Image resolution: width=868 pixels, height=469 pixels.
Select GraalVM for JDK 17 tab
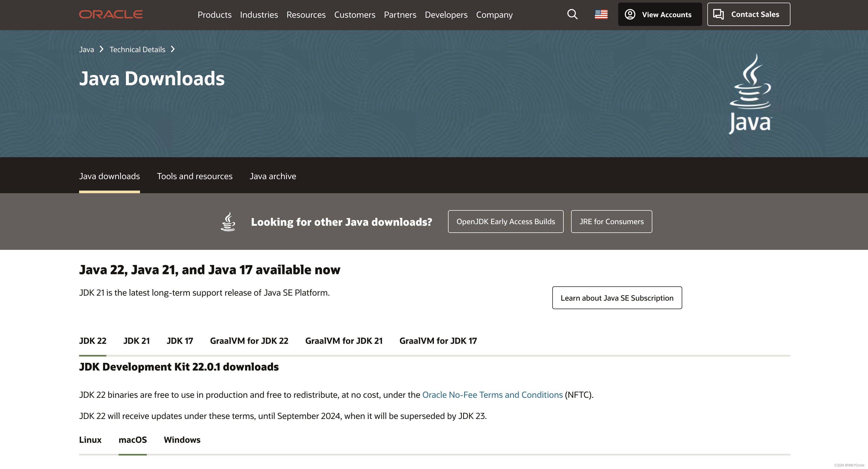438,341
